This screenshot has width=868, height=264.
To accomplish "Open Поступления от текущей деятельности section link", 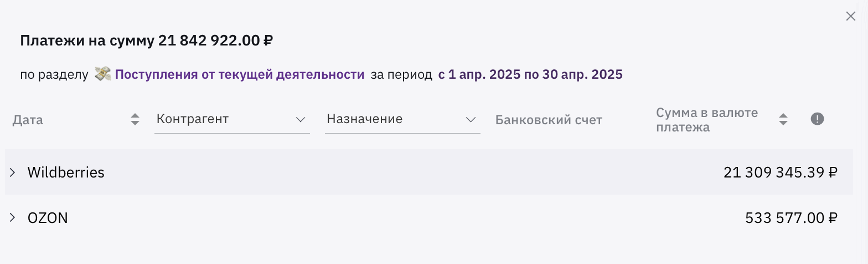I will click(240, 74).
